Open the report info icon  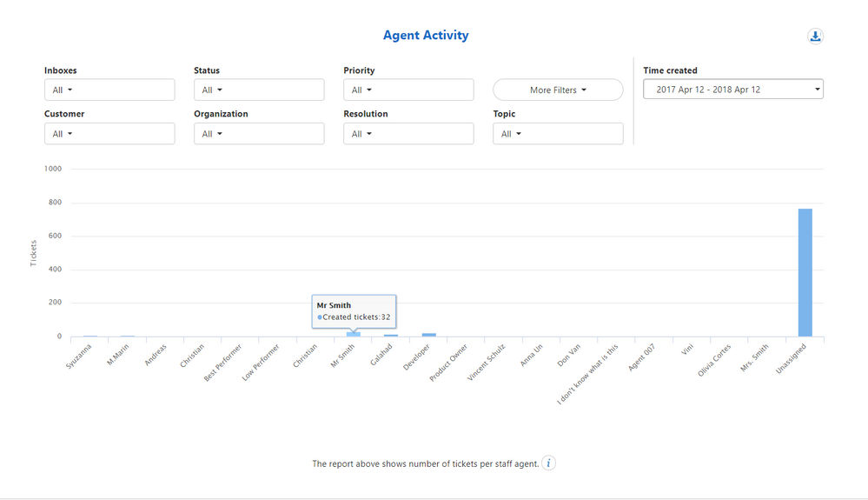(548, 463)
